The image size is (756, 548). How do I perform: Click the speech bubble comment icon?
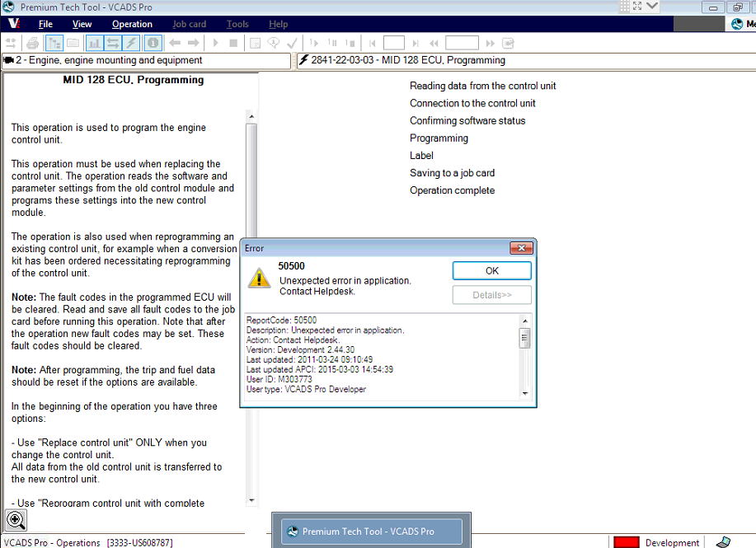274,44
